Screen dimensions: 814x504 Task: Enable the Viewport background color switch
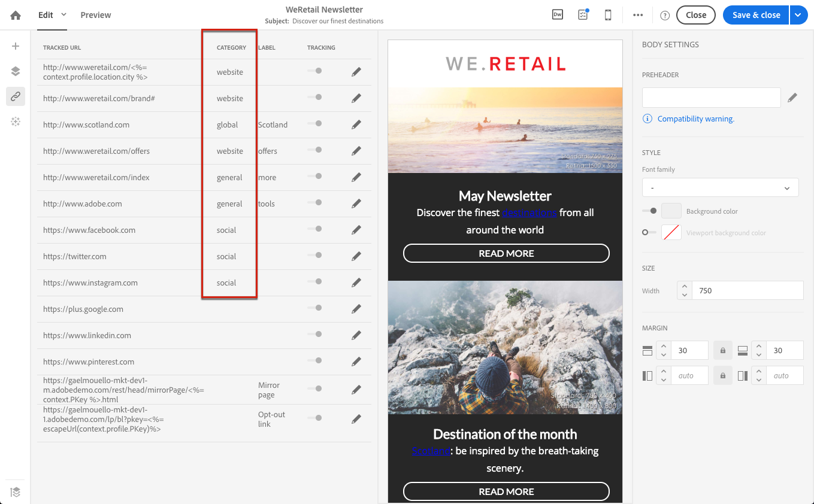[649, 232]
